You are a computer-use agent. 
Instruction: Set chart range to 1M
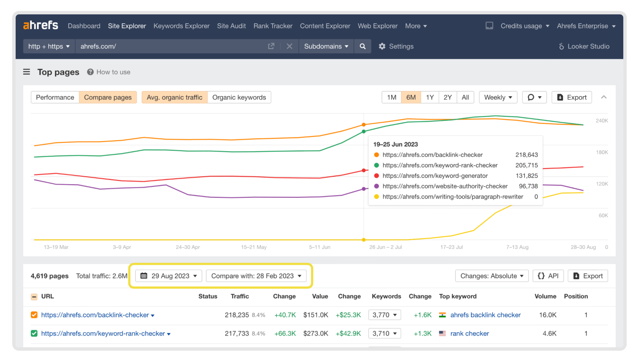[392, 97]
